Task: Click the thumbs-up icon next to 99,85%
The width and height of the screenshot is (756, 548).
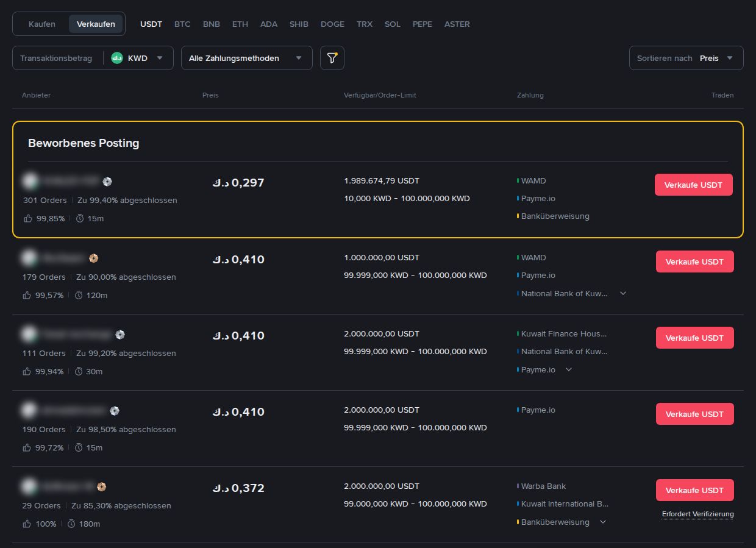Action: tap(27, 218)
